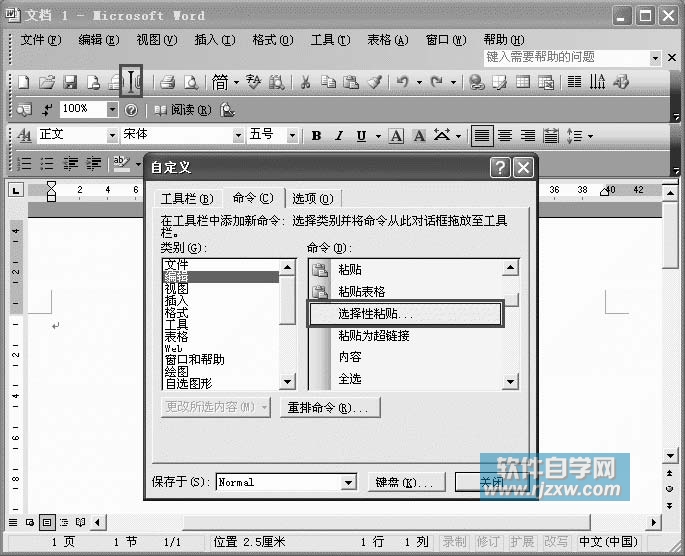Toggle Underline formatting button

[361, 136]
